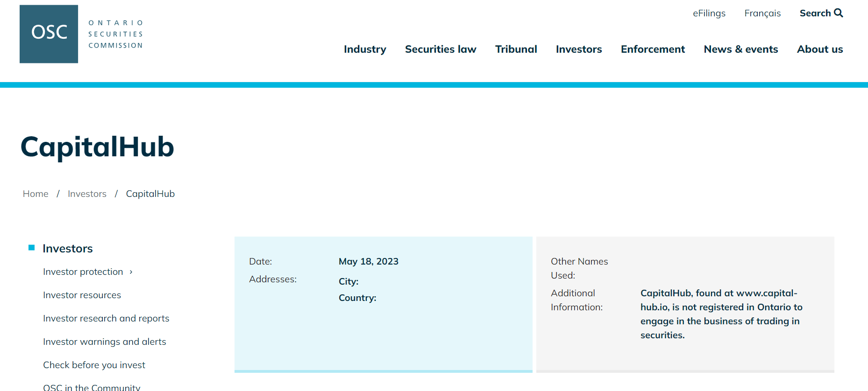
Task: Open Check before you invest
Action: pyautogui.click(x=94, y=365)
